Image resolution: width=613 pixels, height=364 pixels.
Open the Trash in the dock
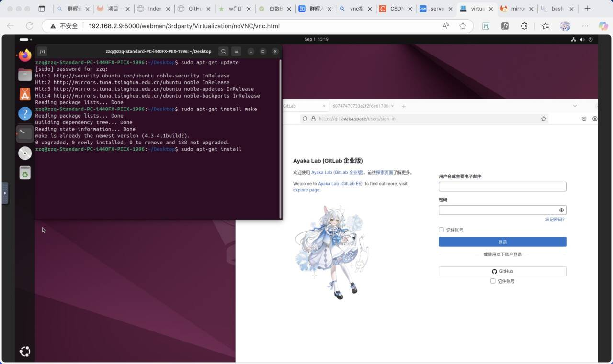tap(25, 173)
